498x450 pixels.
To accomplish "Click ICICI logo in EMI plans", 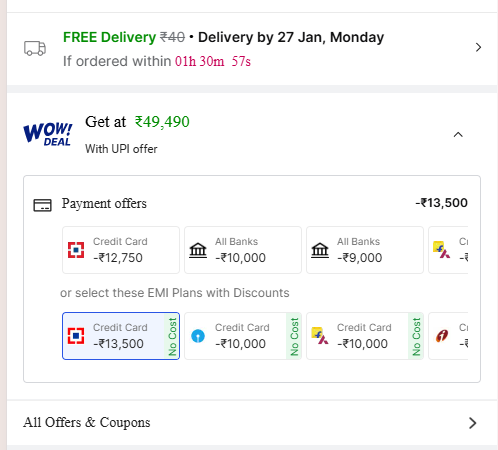I will click(442, 336).
